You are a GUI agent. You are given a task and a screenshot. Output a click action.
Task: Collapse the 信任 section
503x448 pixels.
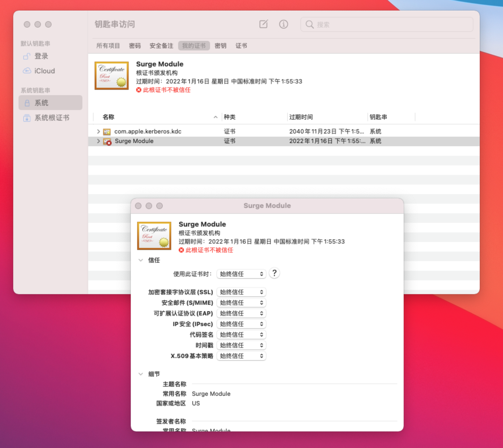coord(141,260)
